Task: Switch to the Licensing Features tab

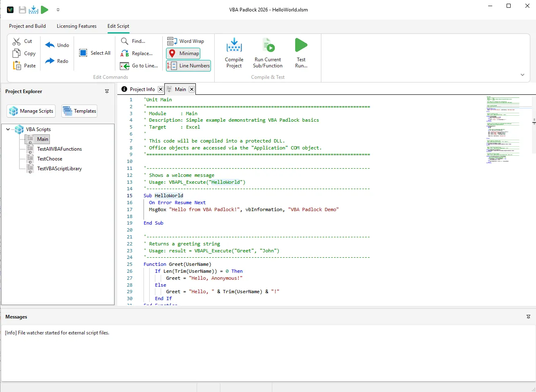Action: pos(76,26)
